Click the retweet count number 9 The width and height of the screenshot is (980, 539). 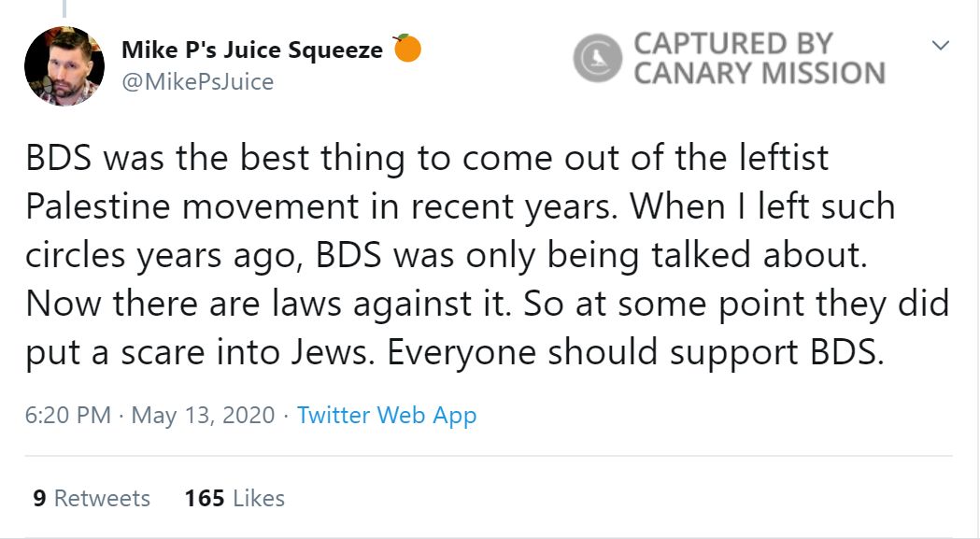point(39,498)
